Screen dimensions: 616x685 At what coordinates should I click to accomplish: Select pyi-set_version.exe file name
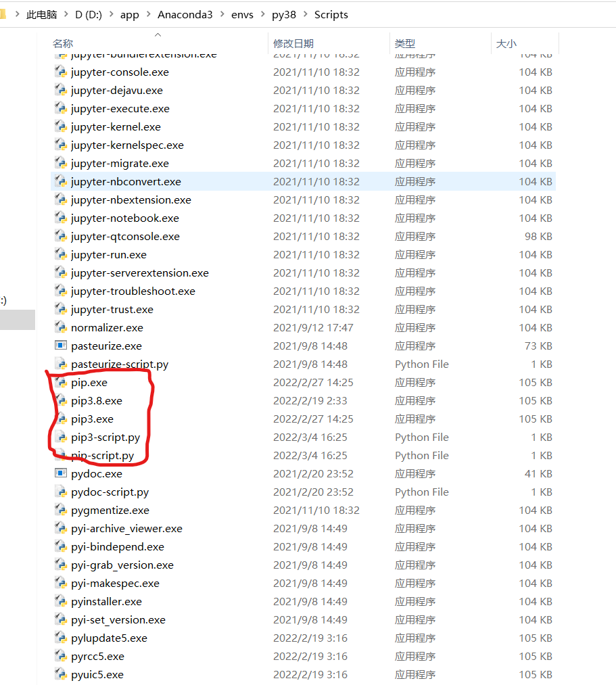click(118, 620)
